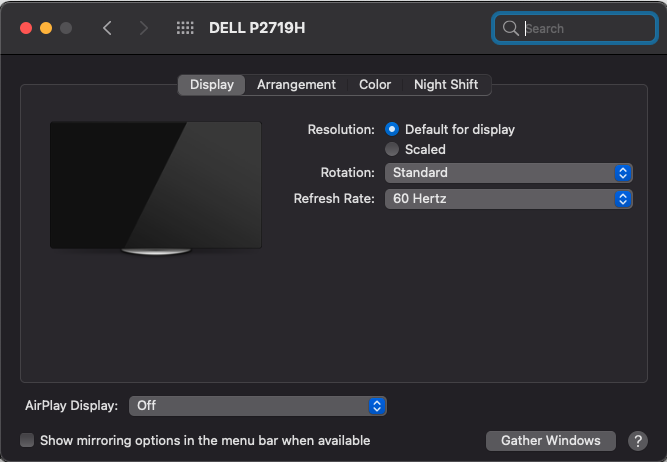Click inside the Search field
The width and height of the screenshot is (667, 462).
point(575,29)
